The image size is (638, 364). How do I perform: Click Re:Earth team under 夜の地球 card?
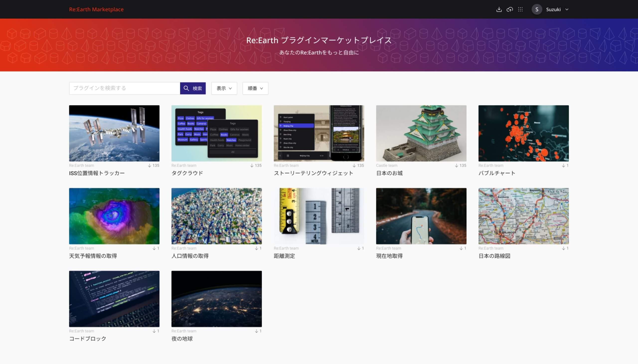pyautogui.click(x=184, y=331)
